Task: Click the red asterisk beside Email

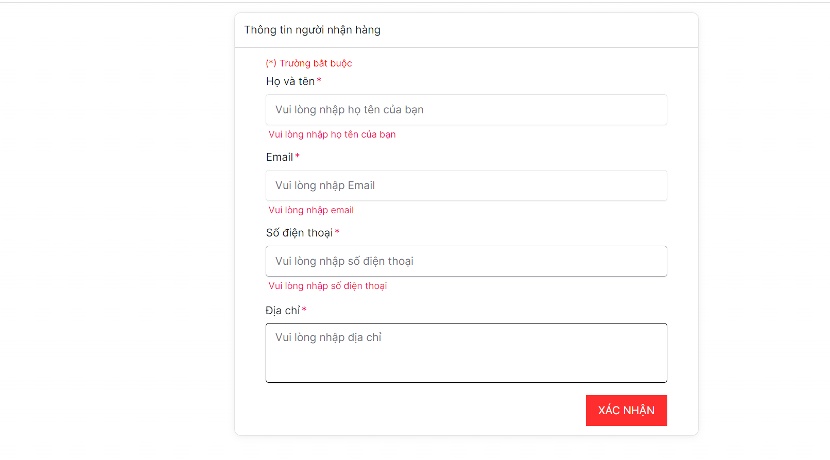Action: (297, 156)
